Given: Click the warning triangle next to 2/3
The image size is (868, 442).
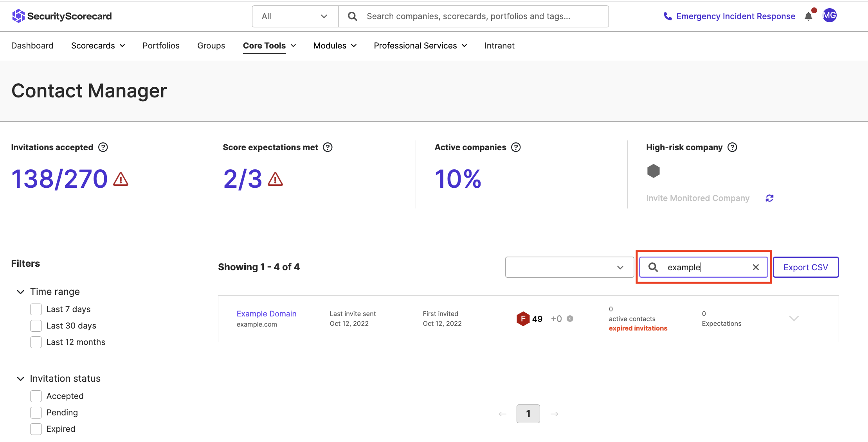Looking at the screenshot, I should click(x=275, y=179).
